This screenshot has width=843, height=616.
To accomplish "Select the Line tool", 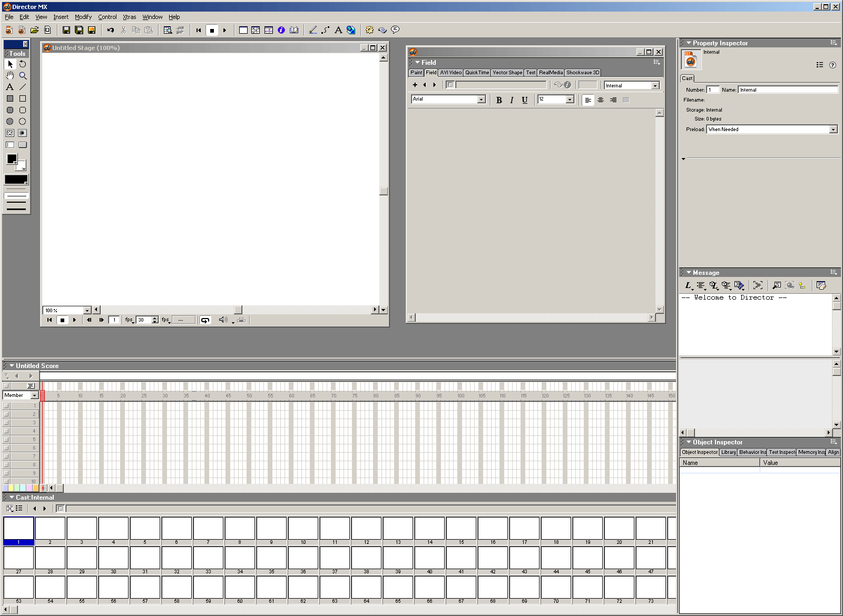I will click(x=23, y=87).
